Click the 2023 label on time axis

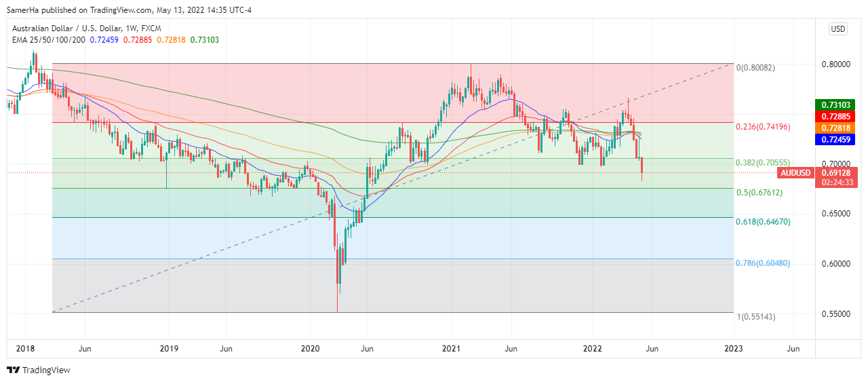tap(733, 349)
